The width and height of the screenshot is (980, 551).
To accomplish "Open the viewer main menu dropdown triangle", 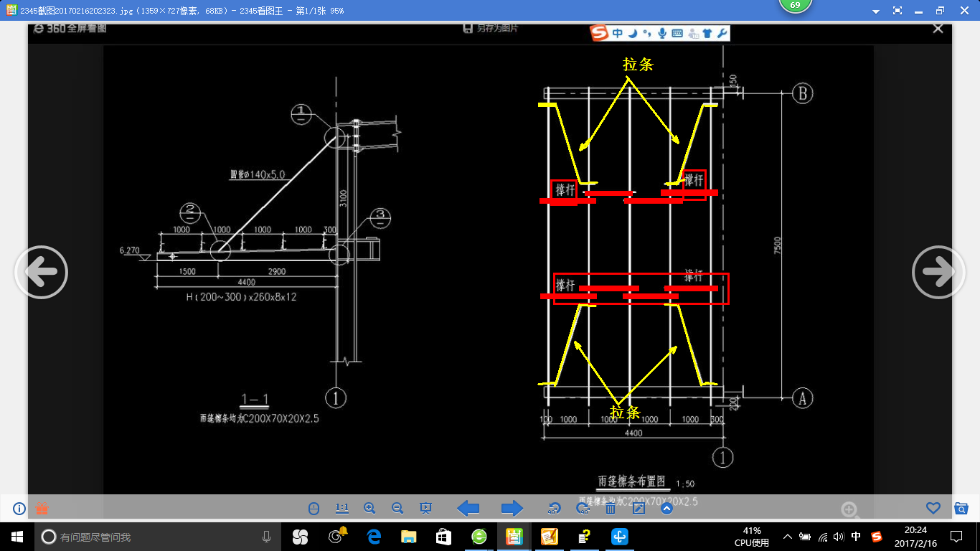I will [875, 11].
